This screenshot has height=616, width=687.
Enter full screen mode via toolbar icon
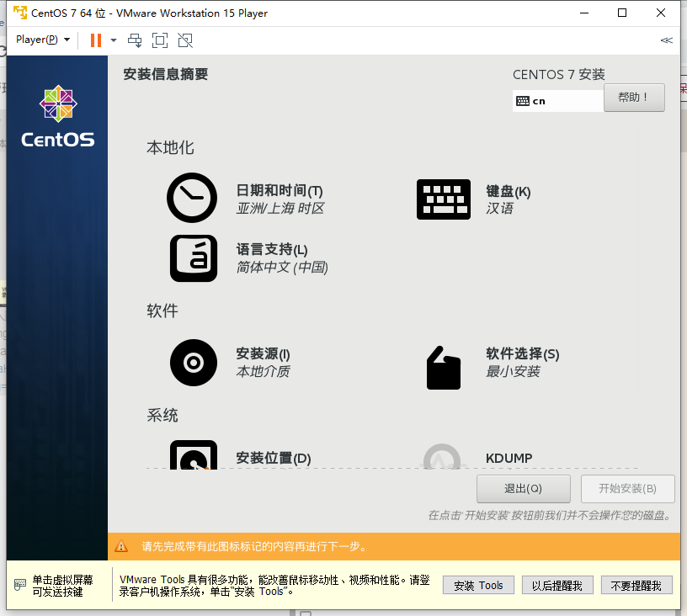coord(159,40)
